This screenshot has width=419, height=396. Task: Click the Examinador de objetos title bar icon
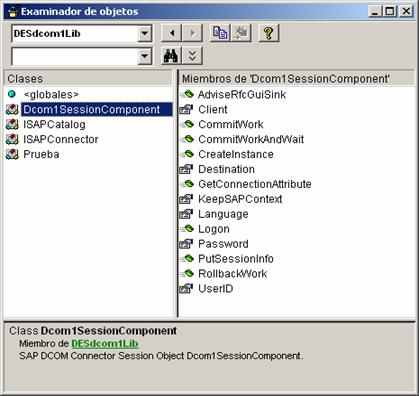coord(12,12)
